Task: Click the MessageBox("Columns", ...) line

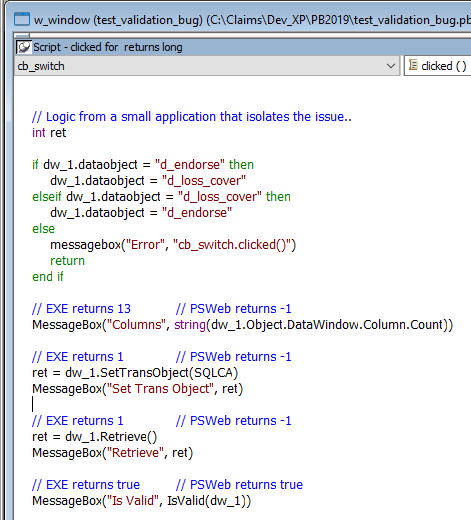Action: pyautogui.click(x=242, y=325)
